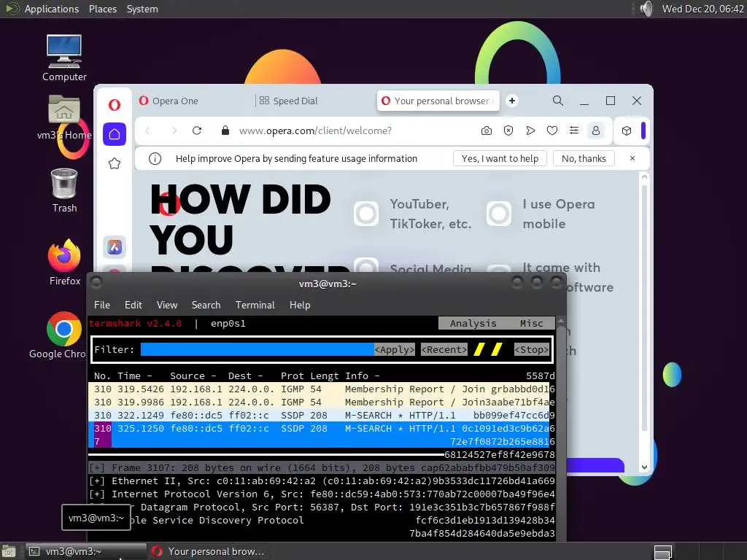Click Opera page scrollbar up arrow
The width and height of the screenshot is (747, 560).
coord(644,176)
